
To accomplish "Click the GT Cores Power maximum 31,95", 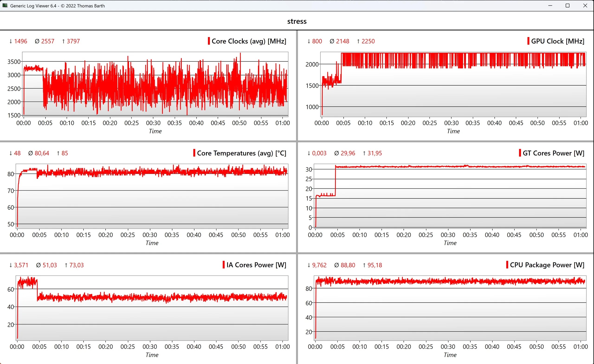I will pos(374,153).
